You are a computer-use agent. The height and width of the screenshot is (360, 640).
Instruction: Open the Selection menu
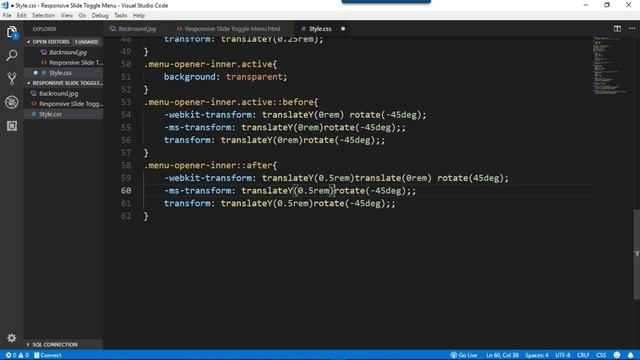coord(43,16)
